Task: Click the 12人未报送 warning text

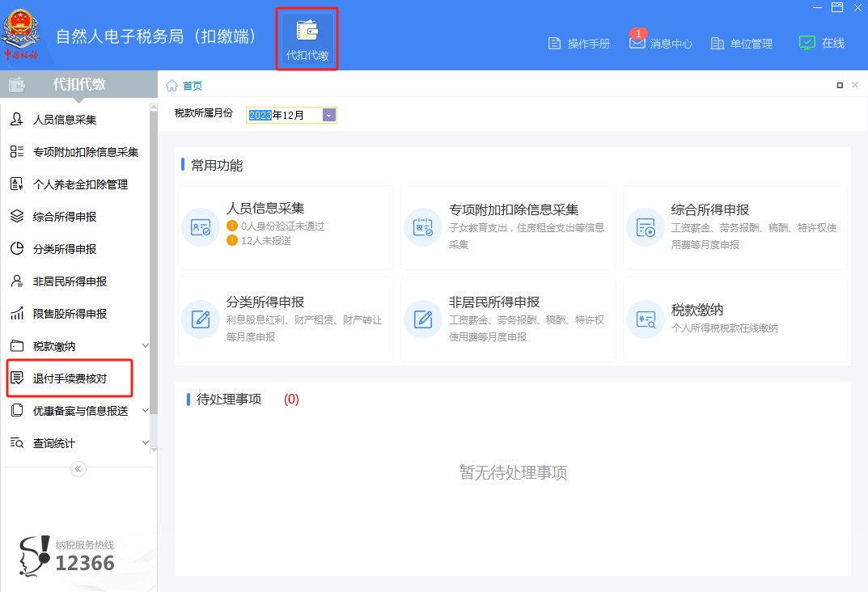Action: pos(266,241)
